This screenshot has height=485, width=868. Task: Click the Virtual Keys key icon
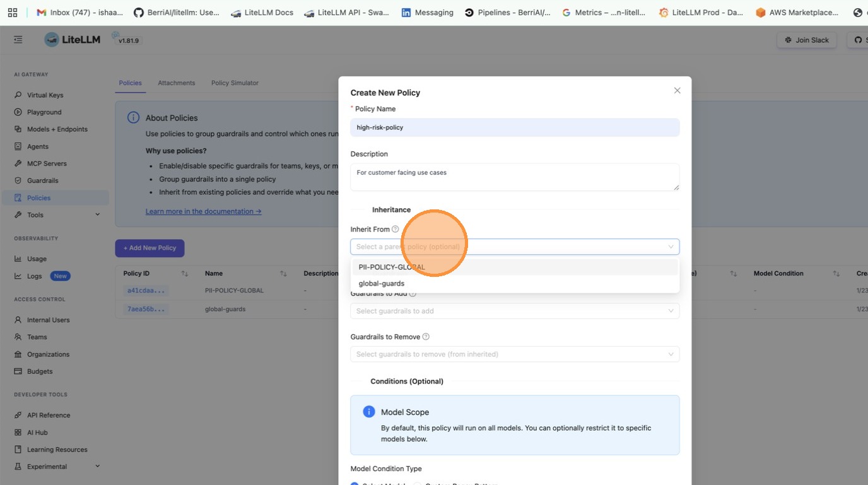point(18,95)
